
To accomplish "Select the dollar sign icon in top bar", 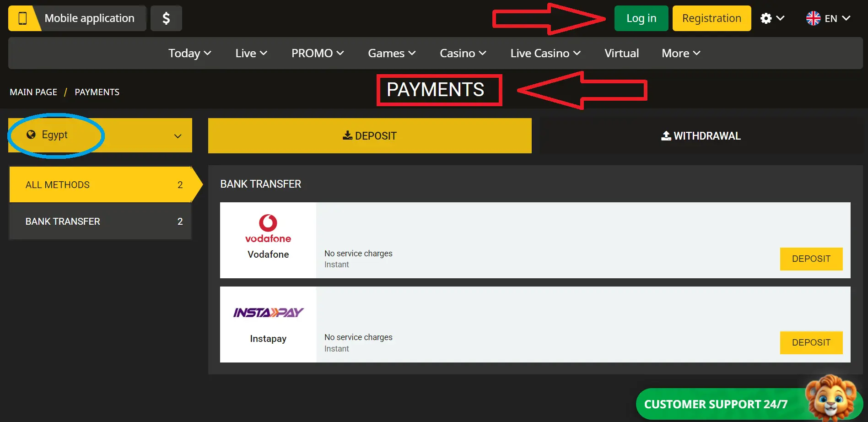I will [166, 18].
